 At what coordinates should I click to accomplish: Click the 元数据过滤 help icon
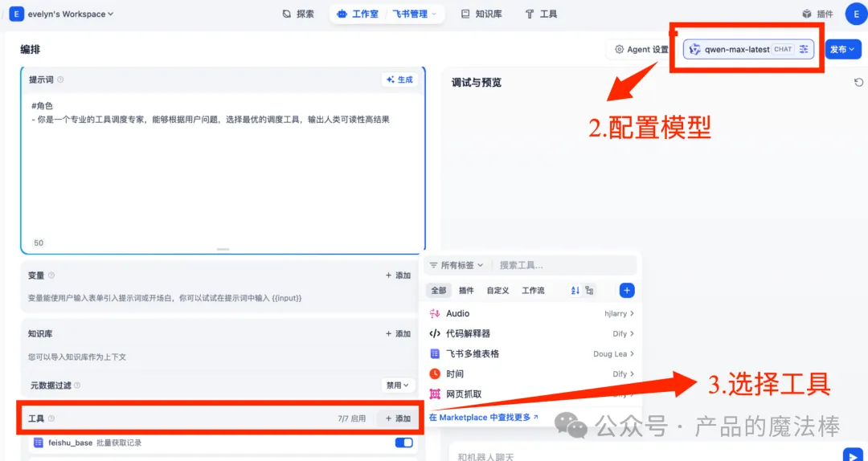click(x=77, y=386)
